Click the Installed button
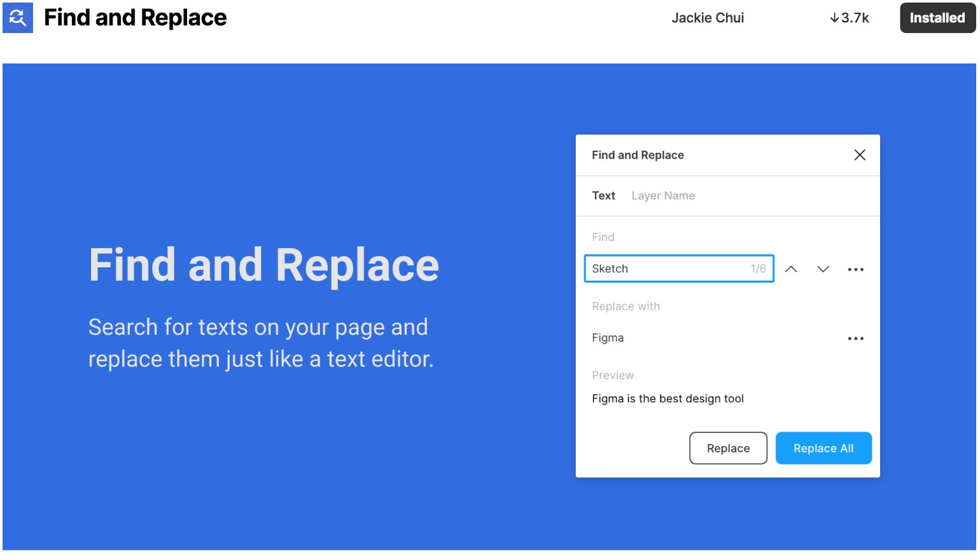The height and width of the screenshot is (560, 980). coord(937,18)
